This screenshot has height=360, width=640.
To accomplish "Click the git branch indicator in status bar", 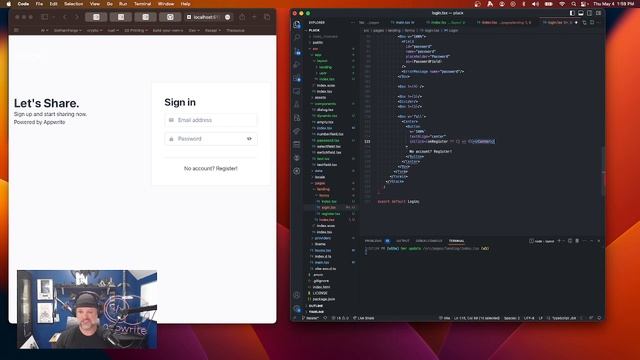I will (310, 318).
